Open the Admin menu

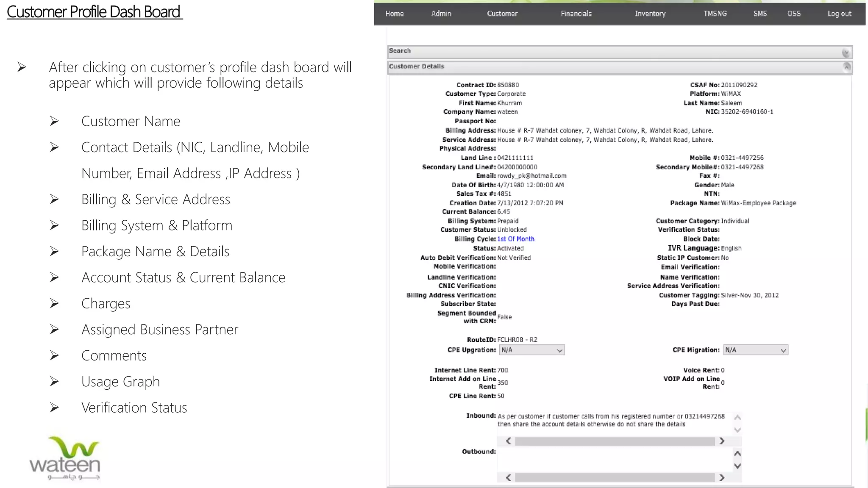(x=441, y=14)
